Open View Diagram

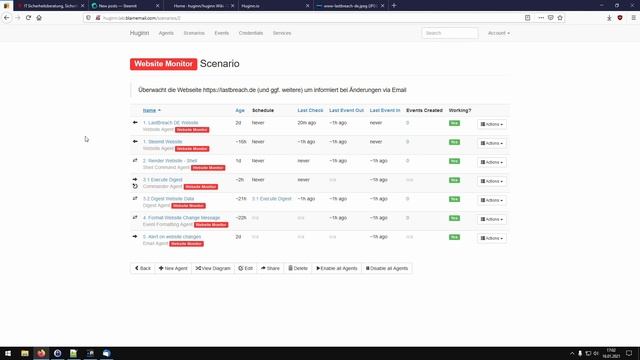click(x=213, y=268)
